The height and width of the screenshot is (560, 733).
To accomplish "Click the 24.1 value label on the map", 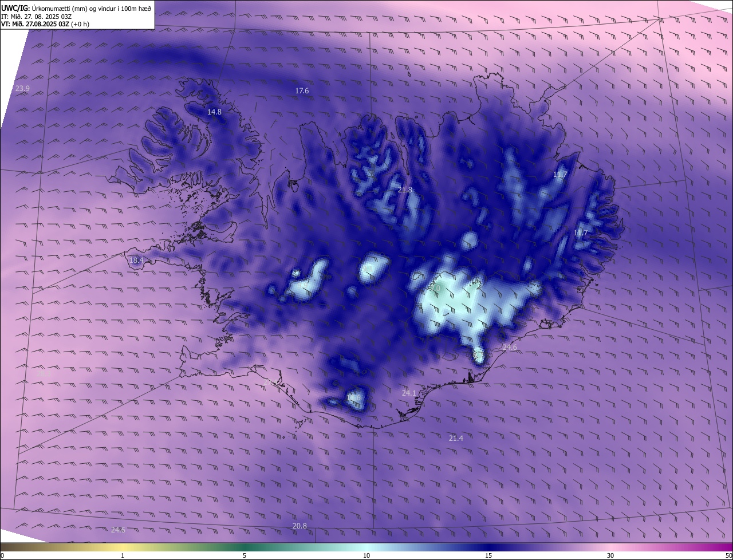I will [x=409, y=393].
